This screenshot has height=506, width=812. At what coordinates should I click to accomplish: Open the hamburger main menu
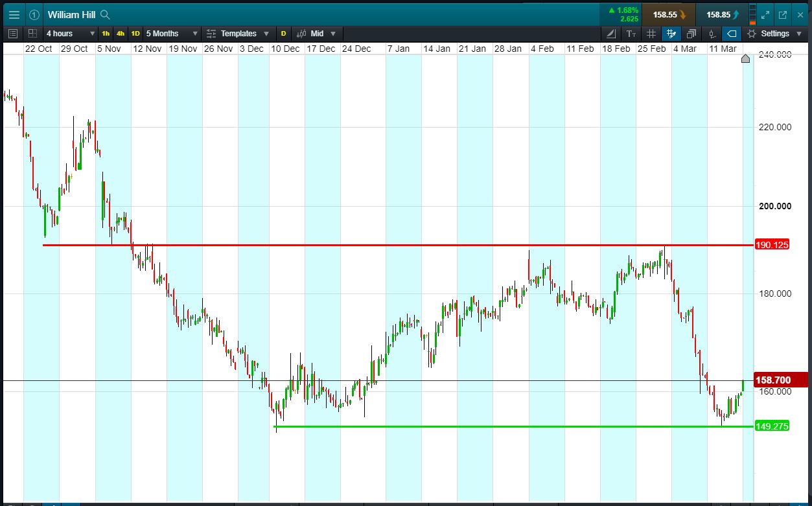(14, 14)
